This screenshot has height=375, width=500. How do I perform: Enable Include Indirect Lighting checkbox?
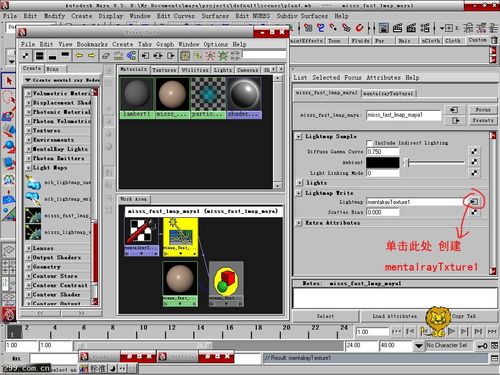[369, 143]
